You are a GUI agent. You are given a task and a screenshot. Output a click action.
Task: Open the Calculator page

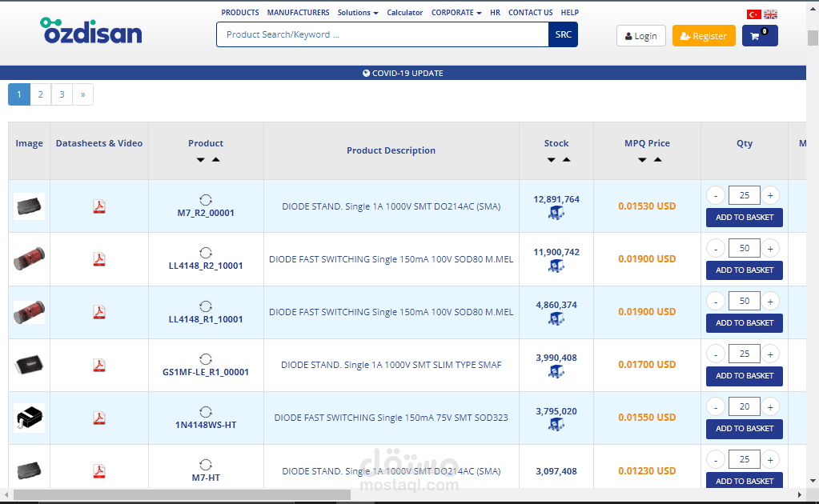pyautogui.click(x=405, y=13)
